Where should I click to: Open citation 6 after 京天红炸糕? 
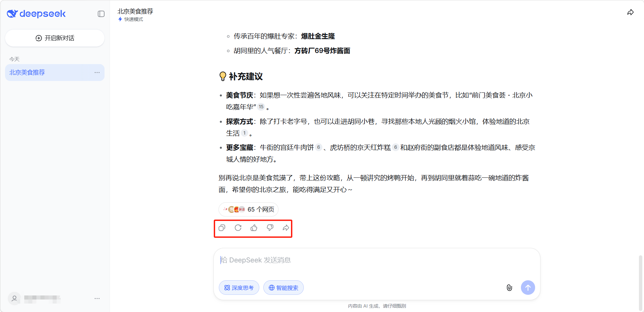[x=396, y=147]
